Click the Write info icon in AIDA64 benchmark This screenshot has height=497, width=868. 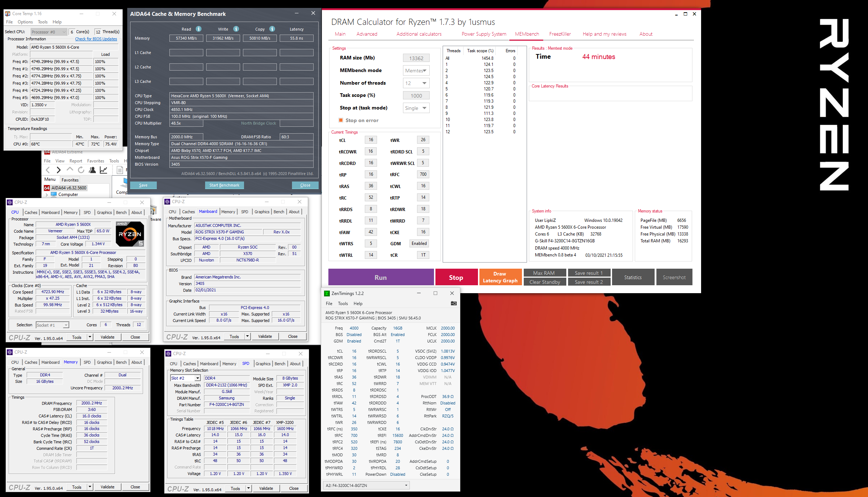tap(236, 29)
